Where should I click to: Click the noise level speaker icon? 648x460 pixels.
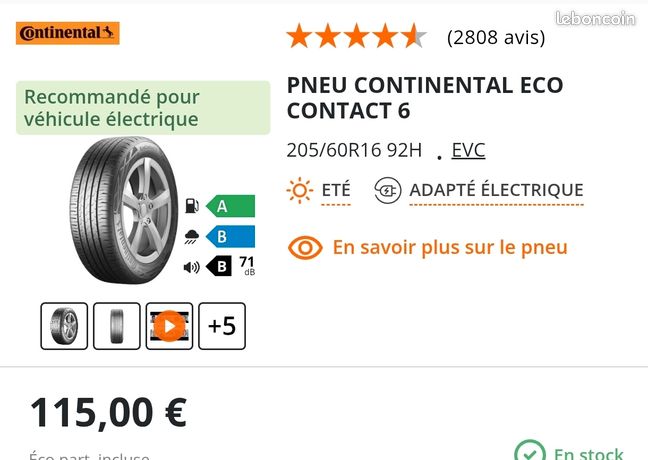(191, 267)
